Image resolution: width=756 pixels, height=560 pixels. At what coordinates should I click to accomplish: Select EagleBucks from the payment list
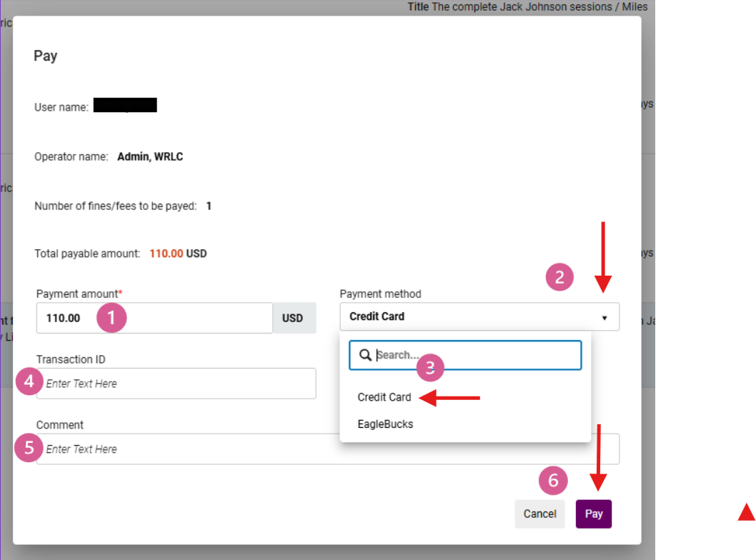tap(385, 424)
